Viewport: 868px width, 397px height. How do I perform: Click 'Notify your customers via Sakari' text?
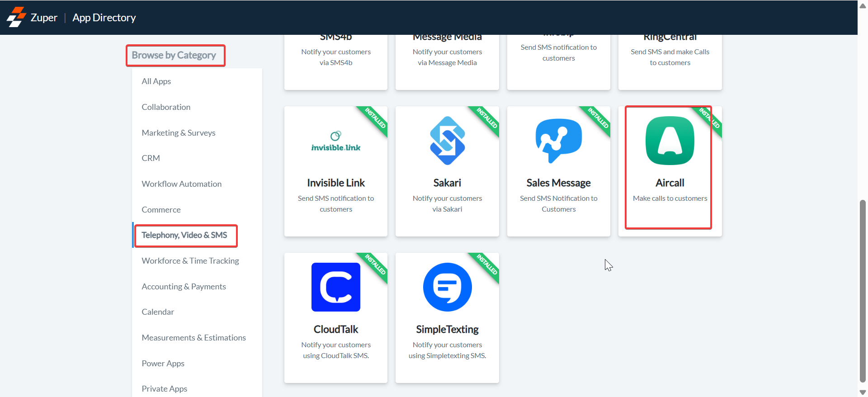click(447, 204)
